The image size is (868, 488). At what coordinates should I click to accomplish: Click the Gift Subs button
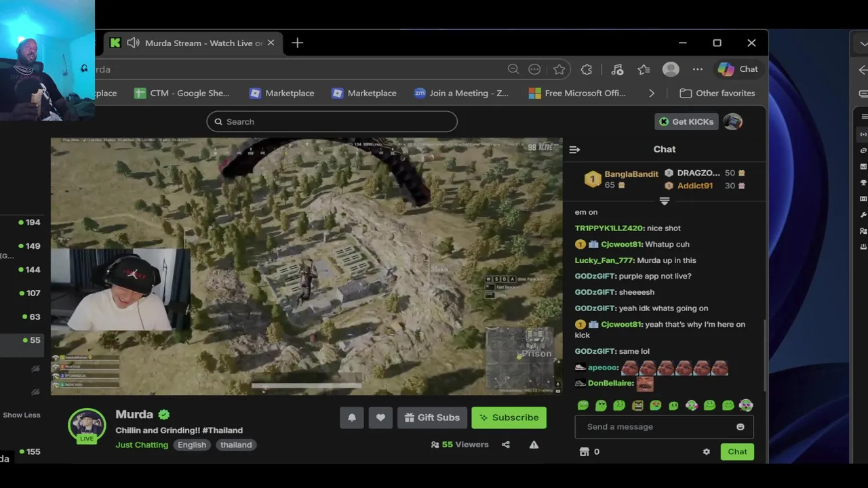pos(432,418)
